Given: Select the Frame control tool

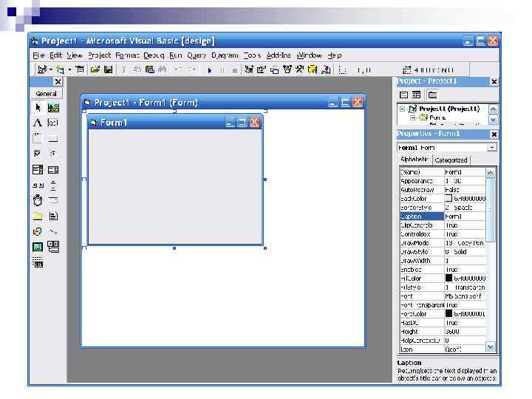Looking at the screenshot, I should [x=38, y=138].
